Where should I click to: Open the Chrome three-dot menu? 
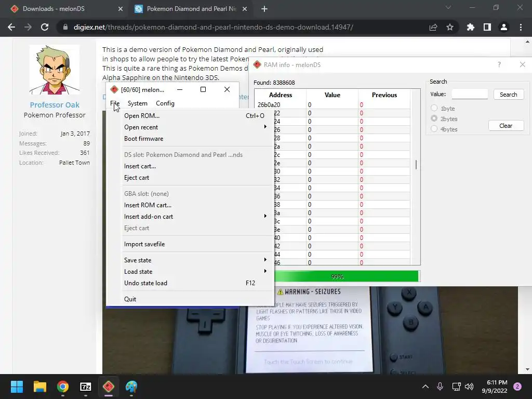[x=521, y=27]
